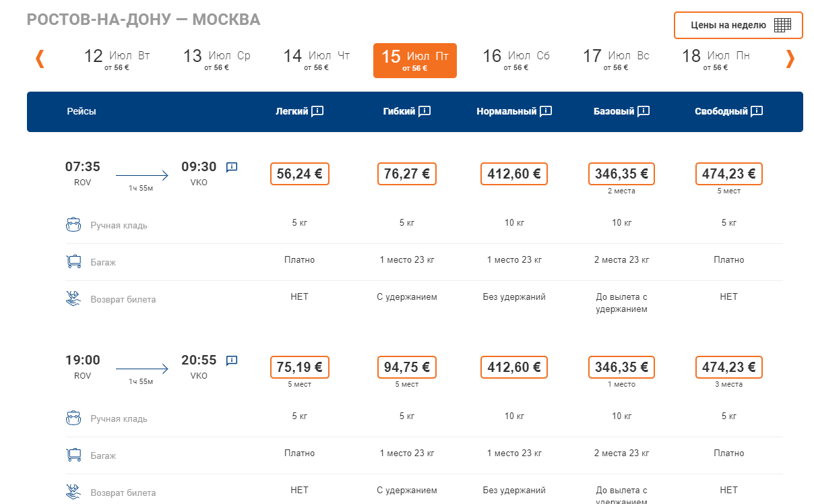
Task: Select 75,19 € fare on 19:00 flight
Action: (x=299, y=367)
